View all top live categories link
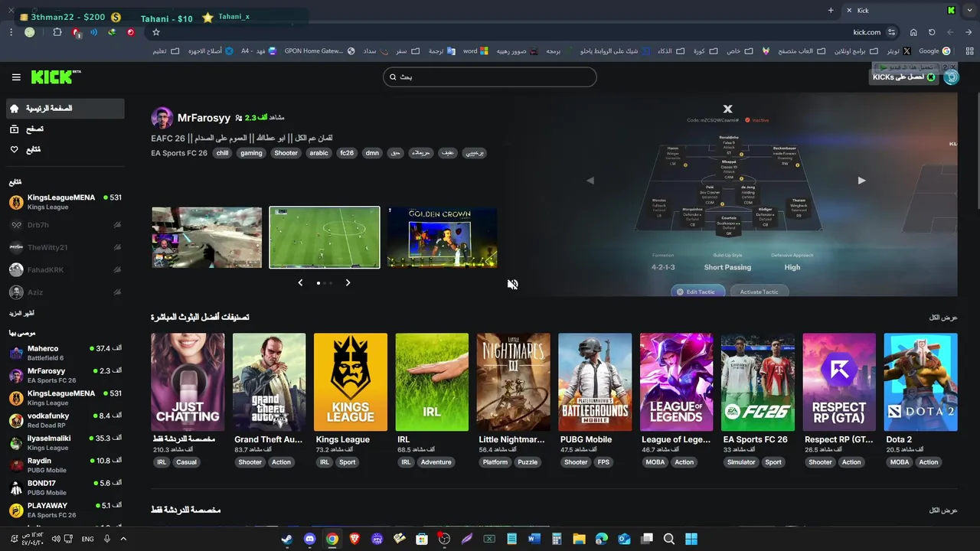980x551 pixels. (x=943, y=317)
